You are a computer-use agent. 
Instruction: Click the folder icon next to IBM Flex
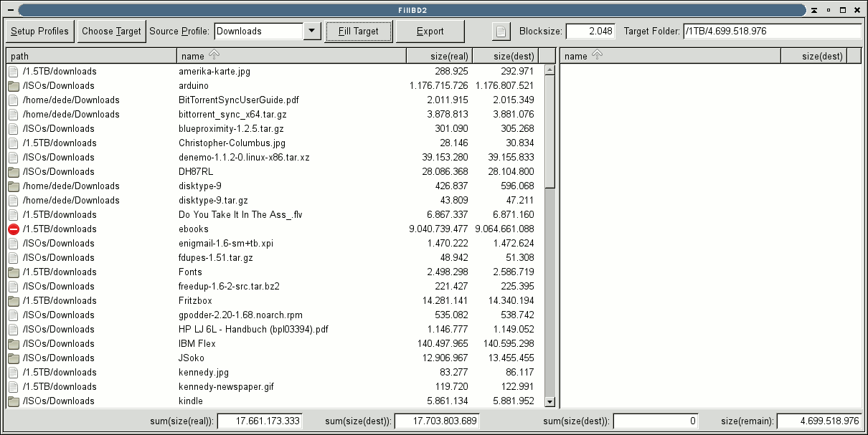pyautogui.click(x=14, y=344)
